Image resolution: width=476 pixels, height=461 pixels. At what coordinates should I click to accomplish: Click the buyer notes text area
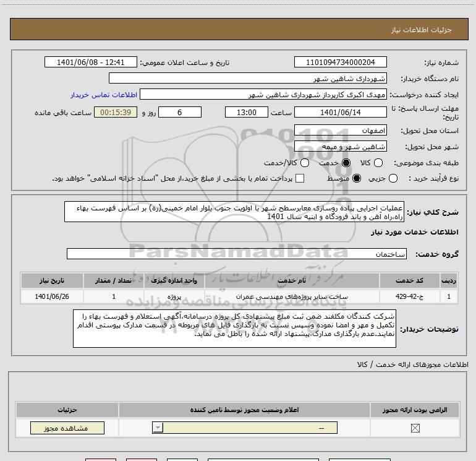pyautogui.click(x=234, y=329)
